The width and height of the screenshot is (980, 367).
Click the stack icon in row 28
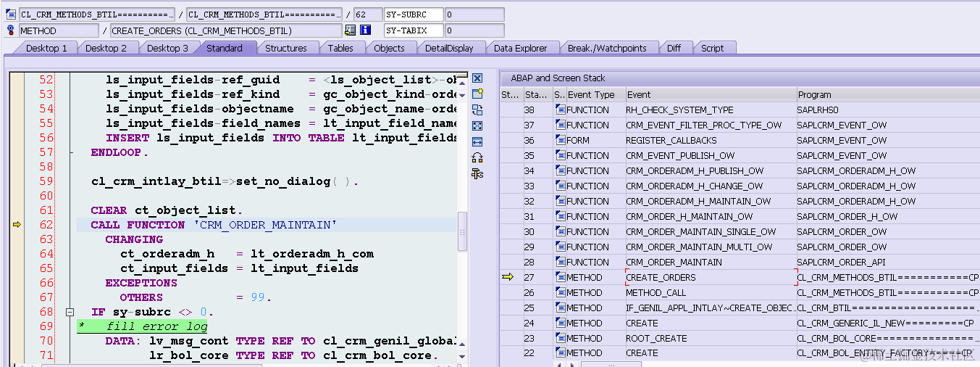560,262
